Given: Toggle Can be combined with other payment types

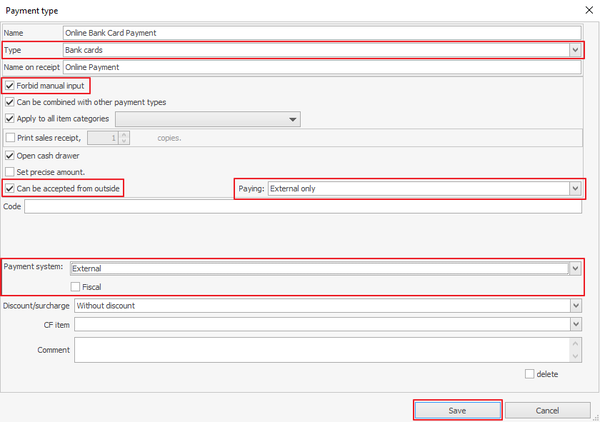Looking at the screenshot, I should pos(10,102).
